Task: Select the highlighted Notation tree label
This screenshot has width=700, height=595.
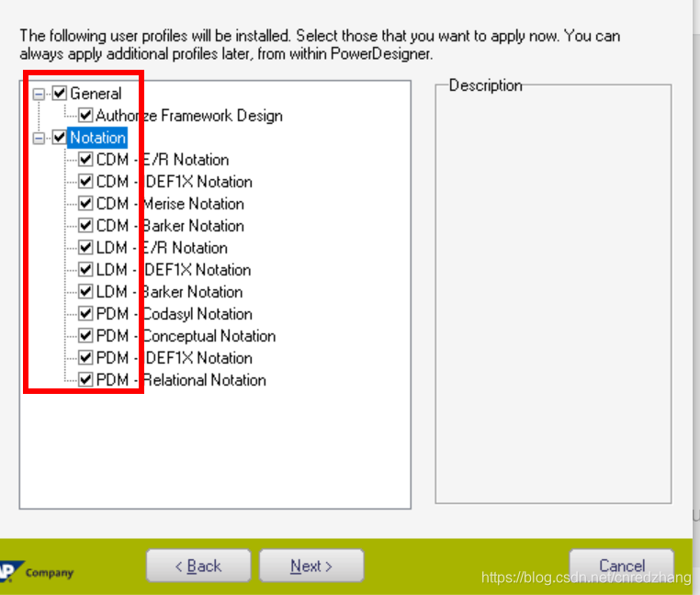Action: pyautogui.click(x=97, y=138)
